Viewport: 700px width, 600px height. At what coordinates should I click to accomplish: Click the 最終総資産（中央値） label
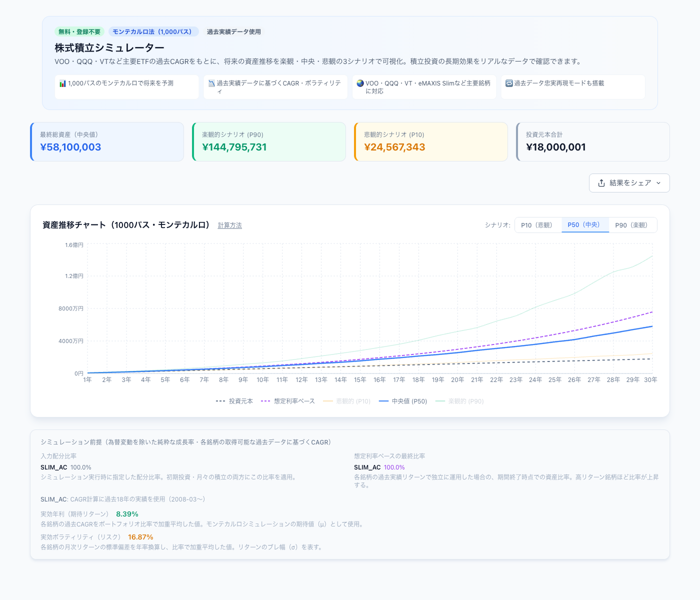69,134
